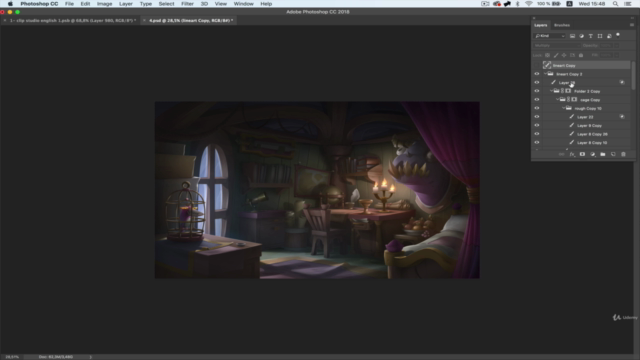This screenshot has height=360, width=640.
Task: Open the Image menu
Action: click(104, 4)
